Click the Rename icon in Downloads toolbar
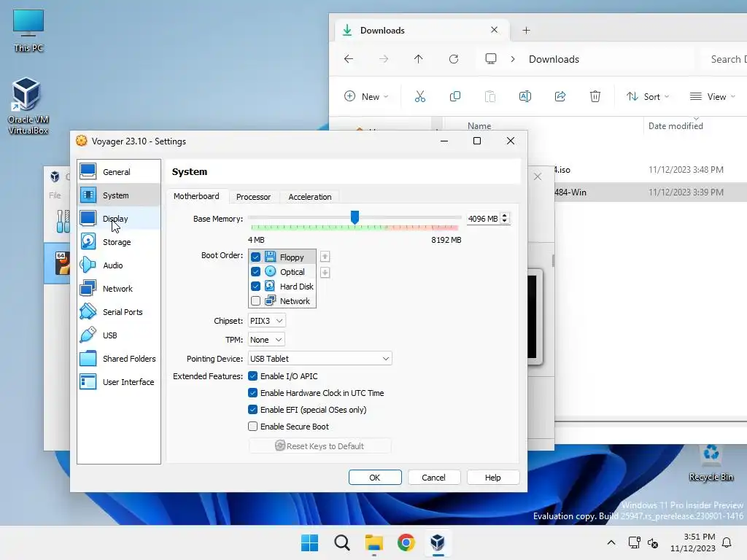Viewport: 747px width, 560px height. pyautogui.click(x=525, y=97)
